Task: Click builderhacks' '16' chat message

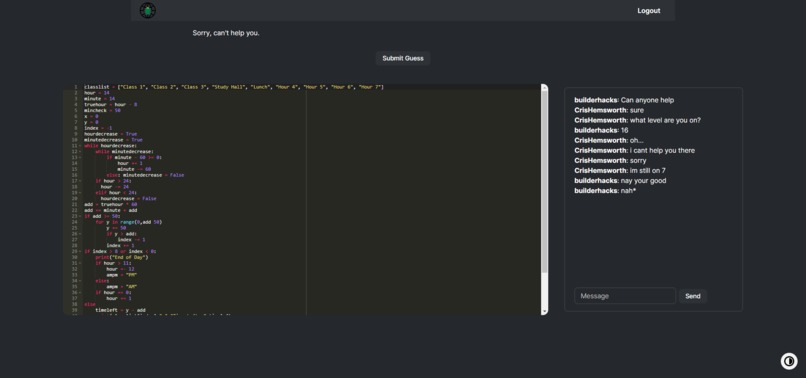Action: coord(625,130)
